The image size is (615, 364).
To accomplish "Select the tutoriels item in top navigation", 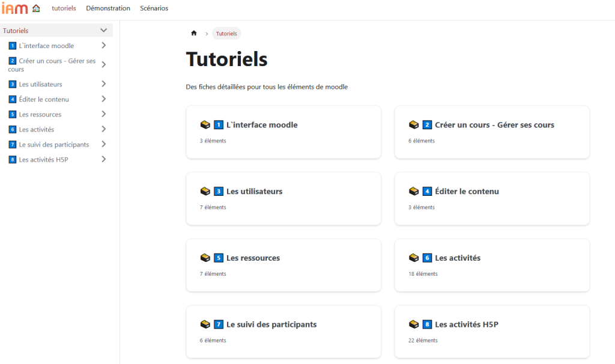I will [64, 8].
